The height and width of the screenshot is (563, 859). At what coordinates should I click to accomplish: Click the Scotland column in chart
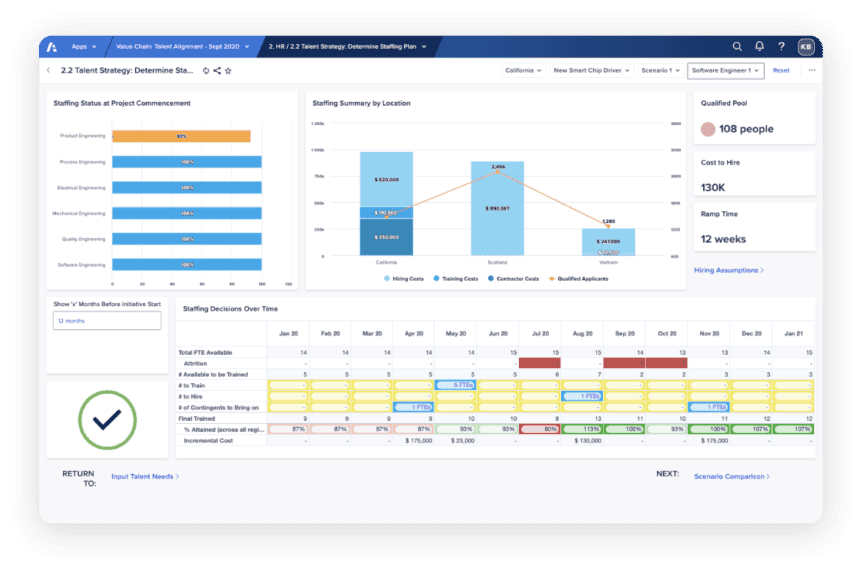[x=497, y=209]
